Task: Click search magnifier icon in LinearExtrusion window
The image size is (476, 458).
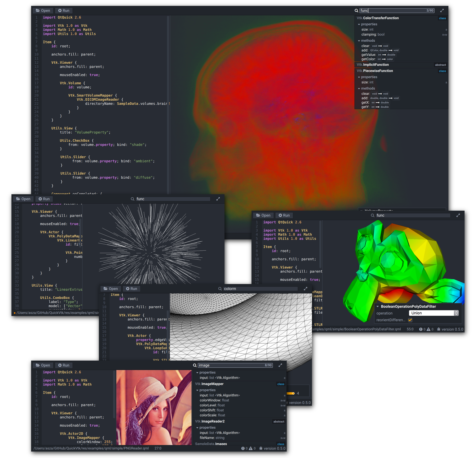Action: [132, 199]
